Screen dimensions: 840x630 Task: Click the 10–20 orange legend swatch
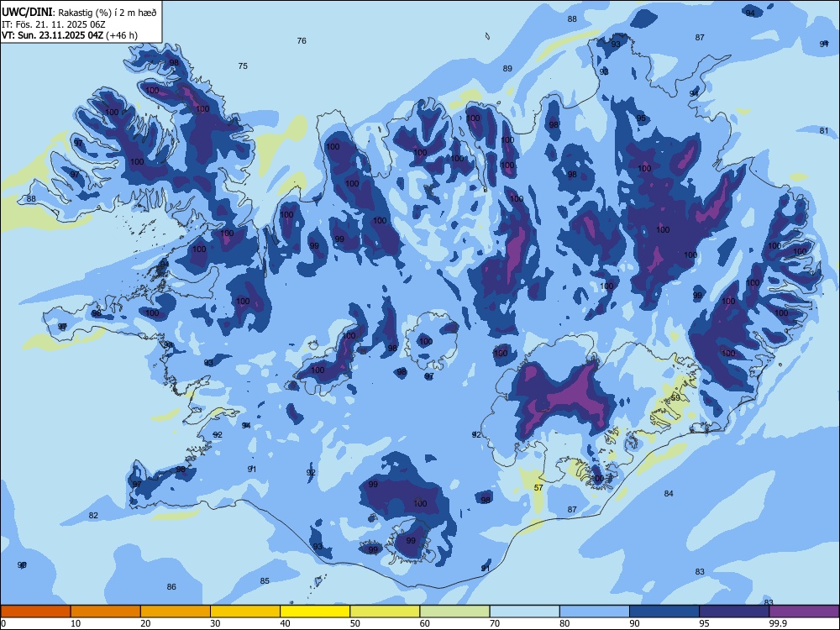106,612
